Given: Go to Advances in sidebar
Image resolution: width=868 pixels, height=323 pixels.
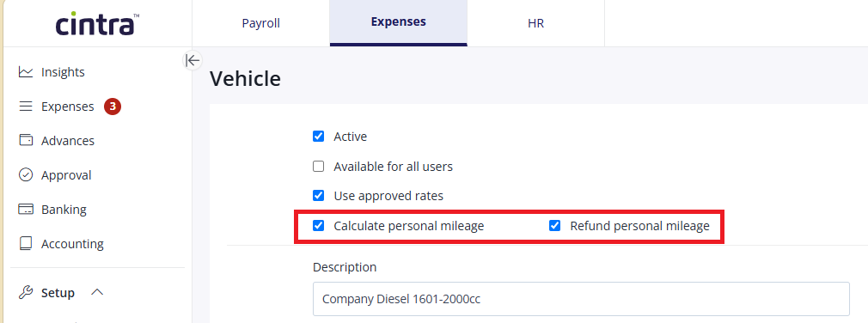Looking at the screenshot, I should click(x=68, y=141).
